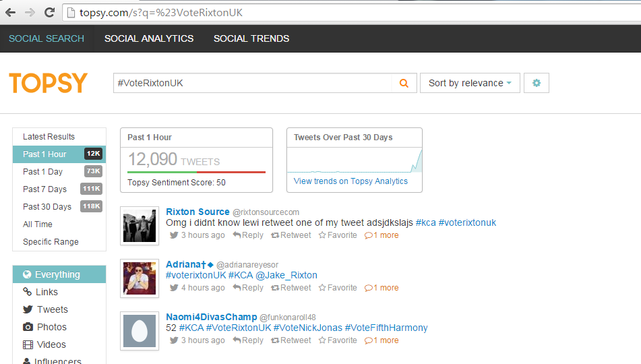
Task: Click the #kca hashtag in Rixton Source tweet
Action: pyautogui.click(x=425, y=223)
